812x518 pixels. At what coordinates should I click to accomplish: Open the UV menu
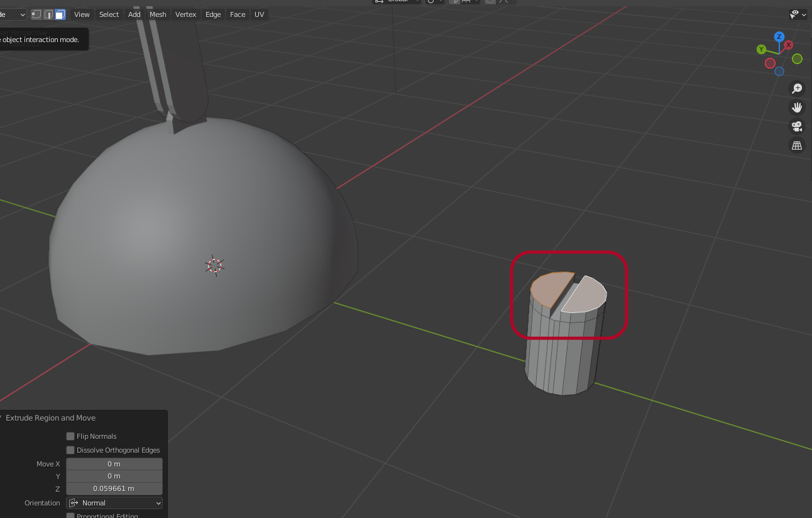pos(259,14)
